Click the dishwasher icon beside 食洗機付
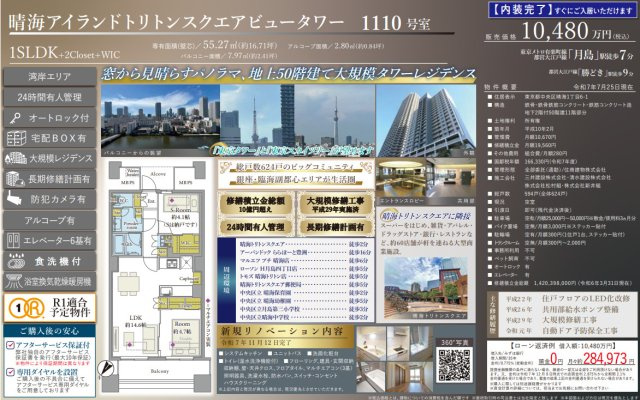 point(16,261)
